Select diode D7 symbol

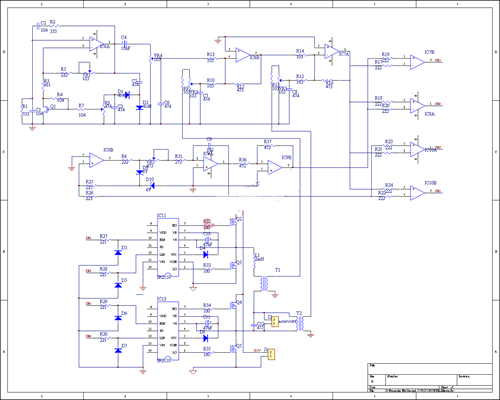click(118, 350)
